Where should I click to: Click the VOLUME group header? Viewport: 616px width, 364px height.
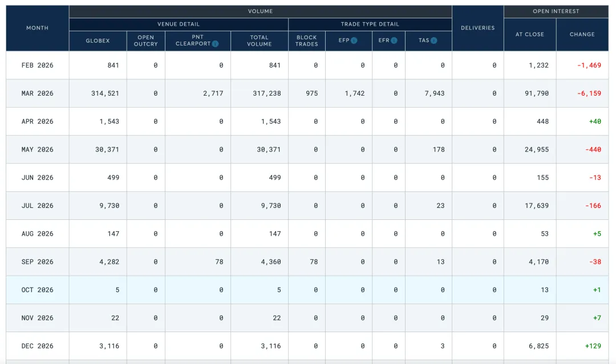(261, 11)
